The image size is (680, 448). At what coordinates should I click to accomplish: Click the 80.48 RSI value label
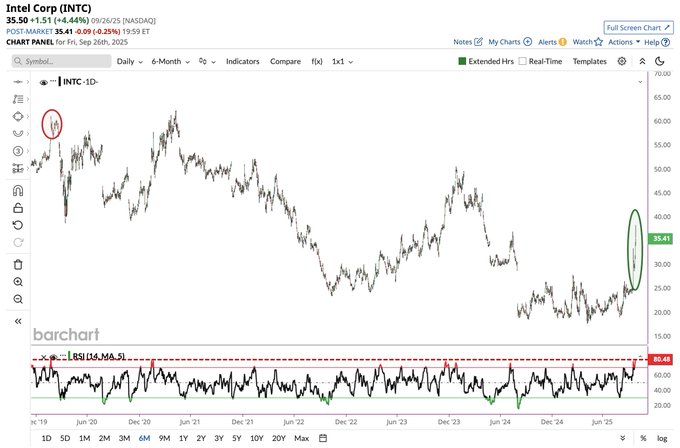661,359
